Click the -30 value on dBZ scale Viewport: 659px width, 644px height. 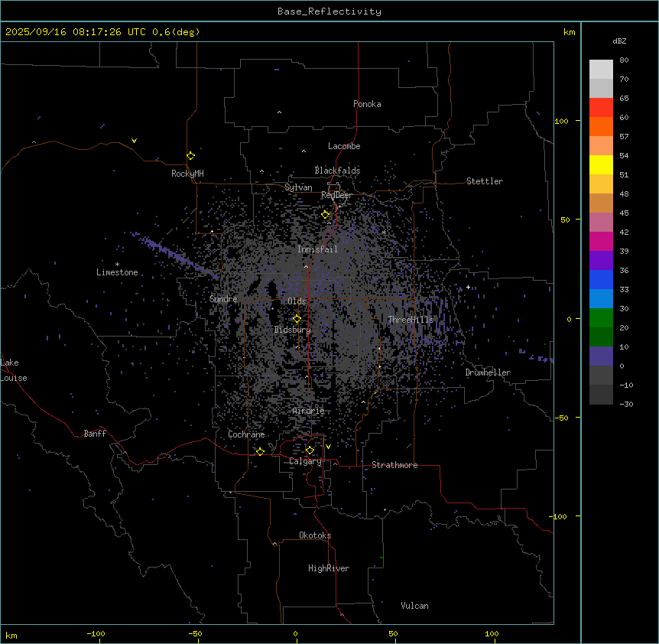tap(626, 404)
